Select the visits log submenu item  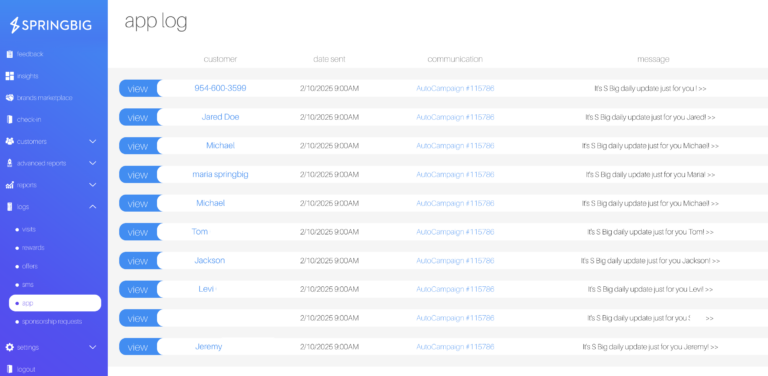pos(29,229)
